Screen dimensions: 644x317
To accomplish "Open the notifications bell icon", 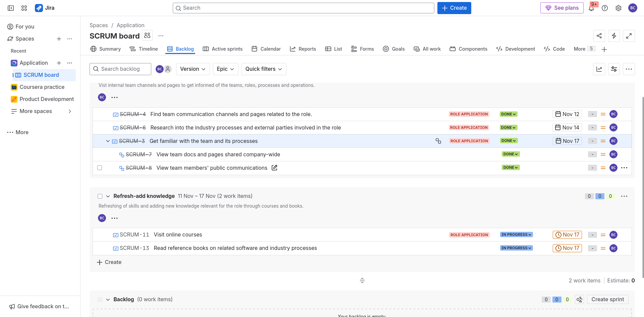I will point(591,8).
